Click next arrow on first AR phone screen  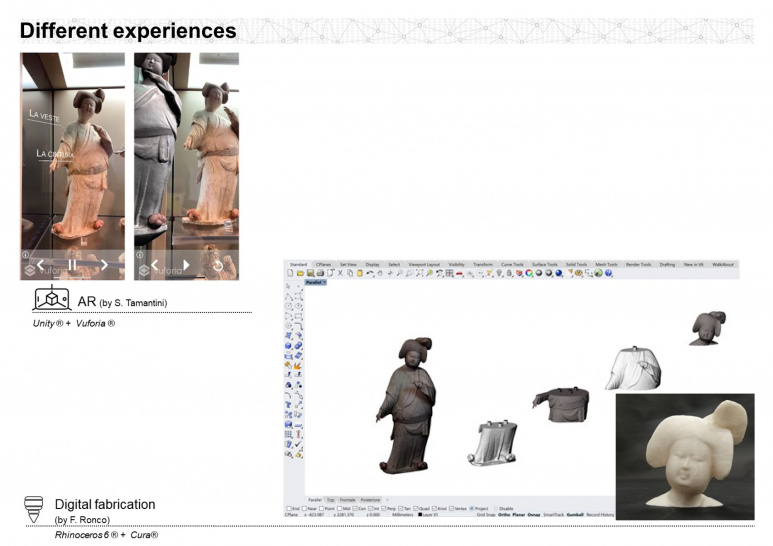coord(104,265)
